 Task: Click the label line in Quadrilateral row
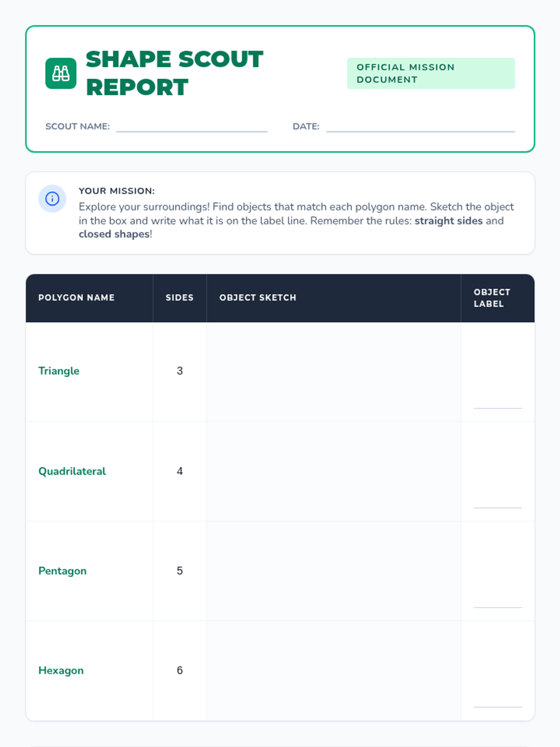pos(498,507)
